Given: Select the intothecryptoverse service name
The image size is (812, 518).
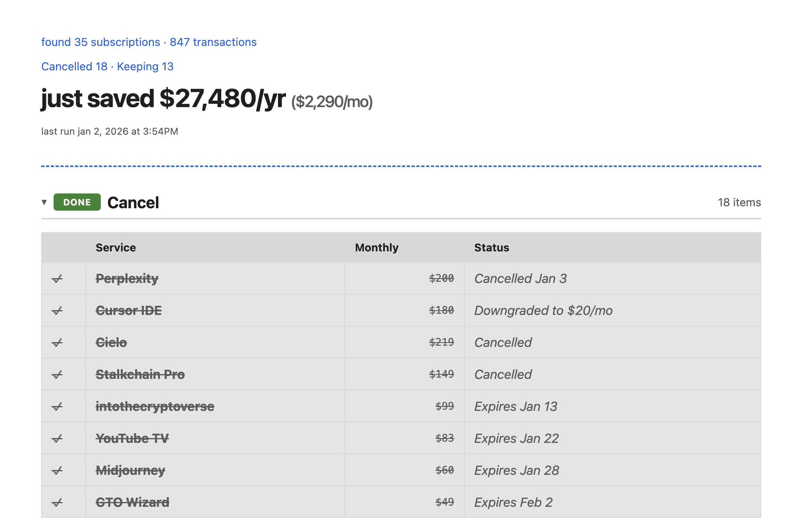Looking at the screenshot, I should click(x=155, y=406).
